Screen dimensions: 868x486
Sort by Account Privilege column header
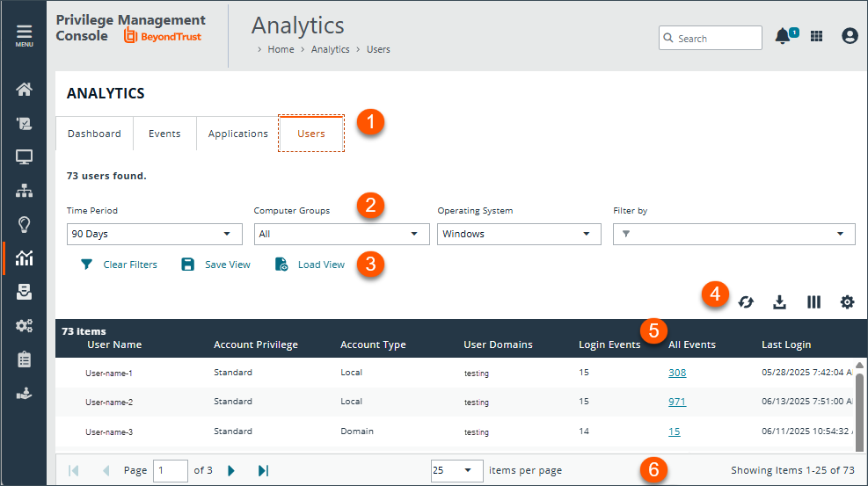256,345
